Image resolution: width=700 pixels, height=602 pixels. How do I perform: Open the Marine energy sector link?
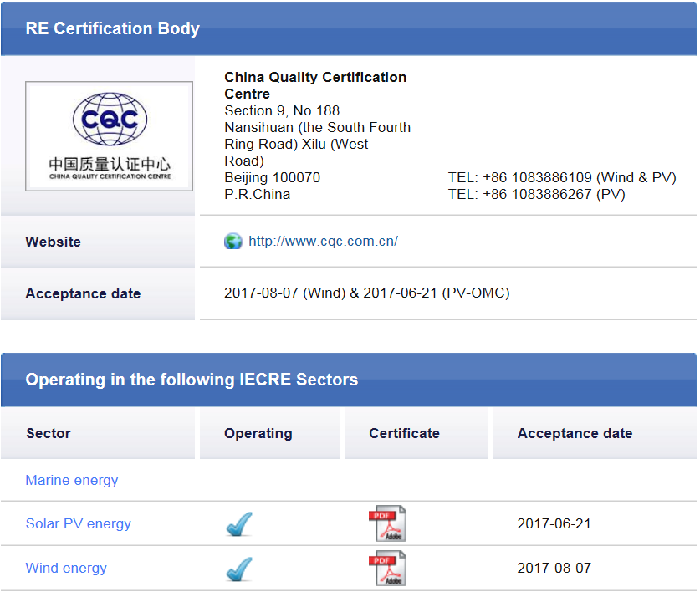[72, 481]
